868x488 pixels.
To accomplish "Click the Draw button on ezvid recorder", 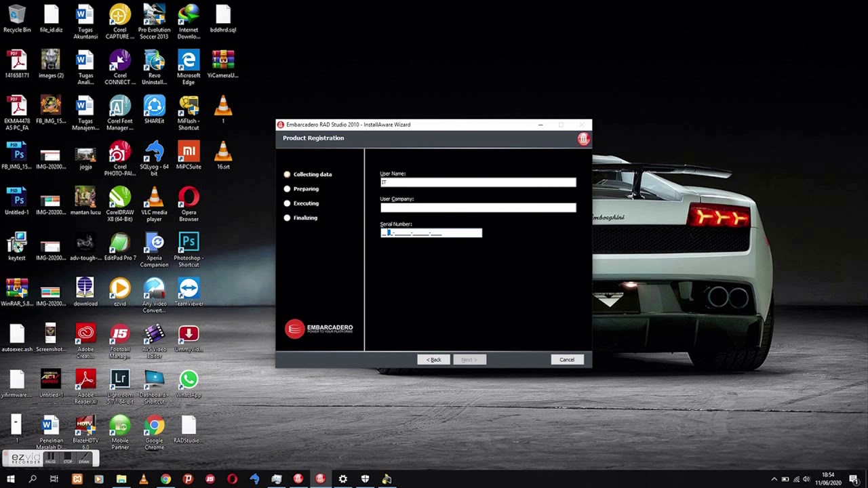I will [x=84, y=459].
